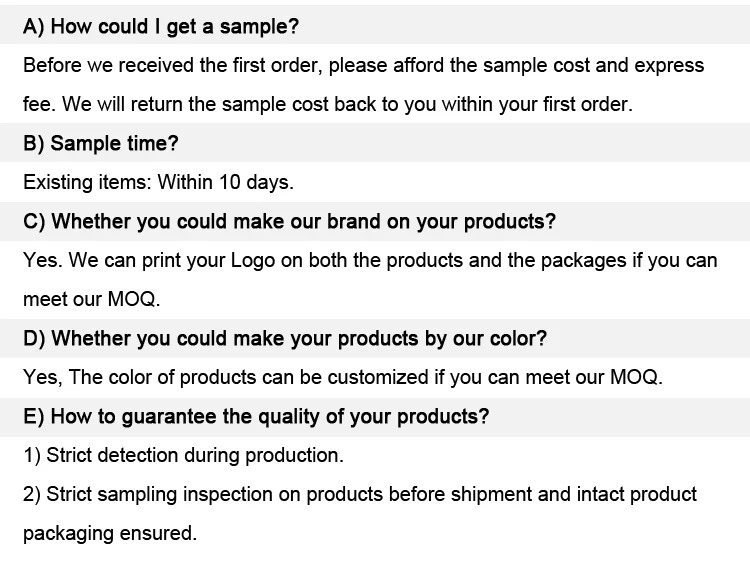Open the question about making our brand
This screenshot has height=581, width=750.
tap(289, 222)
